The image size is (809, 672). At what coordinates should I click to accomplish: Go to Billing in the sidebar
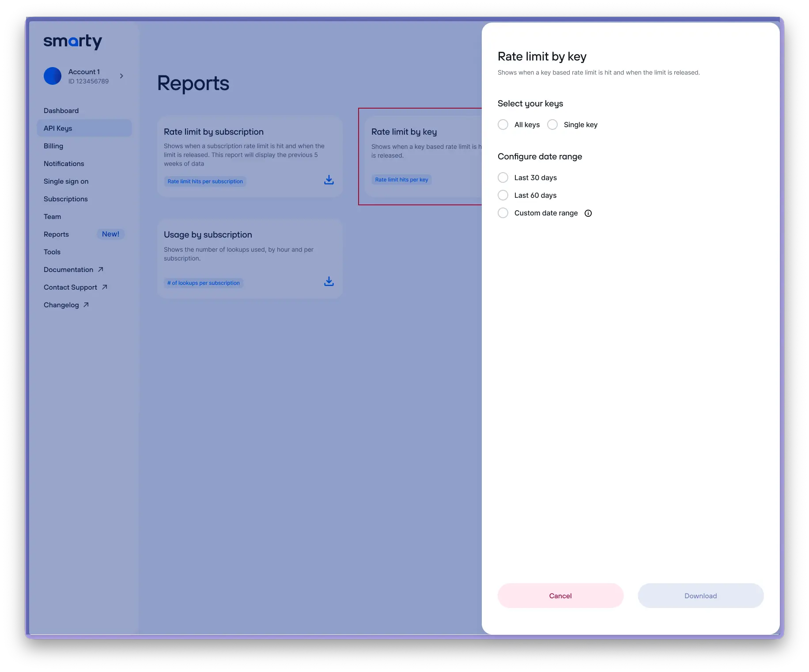pyautogui.click(x=53, y=146)
